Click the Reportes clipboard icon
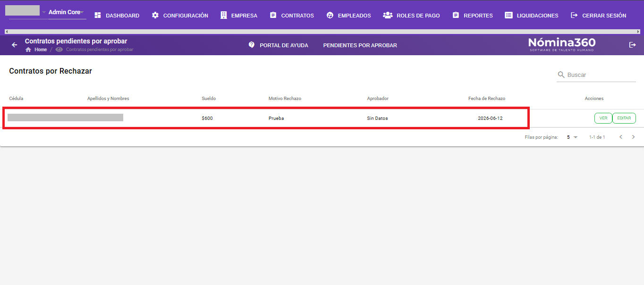 [456, 16]
